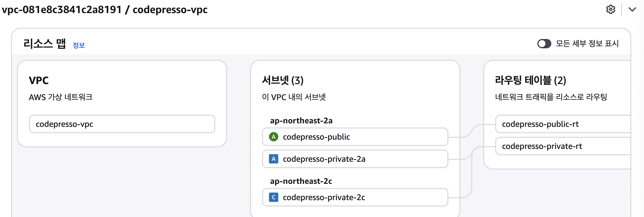Click the vpc-081e8c3841c2a8191 / codepresso-vpc title
644x217 pixels.
105,10
